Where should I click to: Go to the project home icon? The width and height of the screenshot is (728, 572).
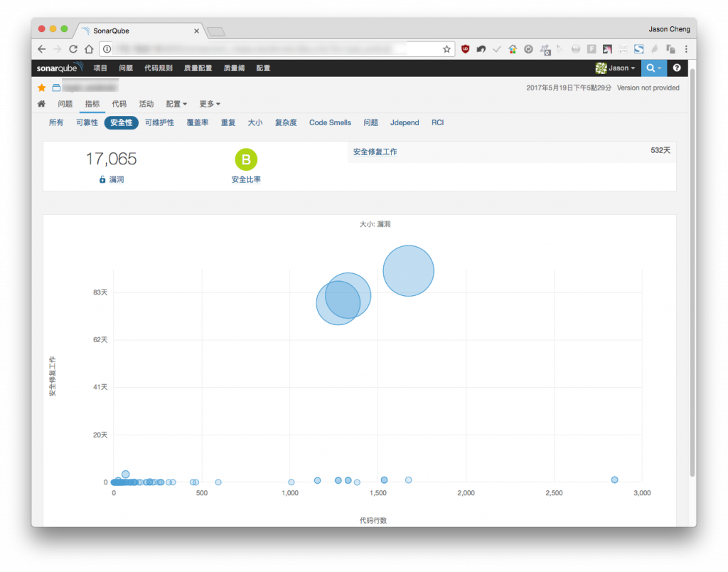pos(41,104)
